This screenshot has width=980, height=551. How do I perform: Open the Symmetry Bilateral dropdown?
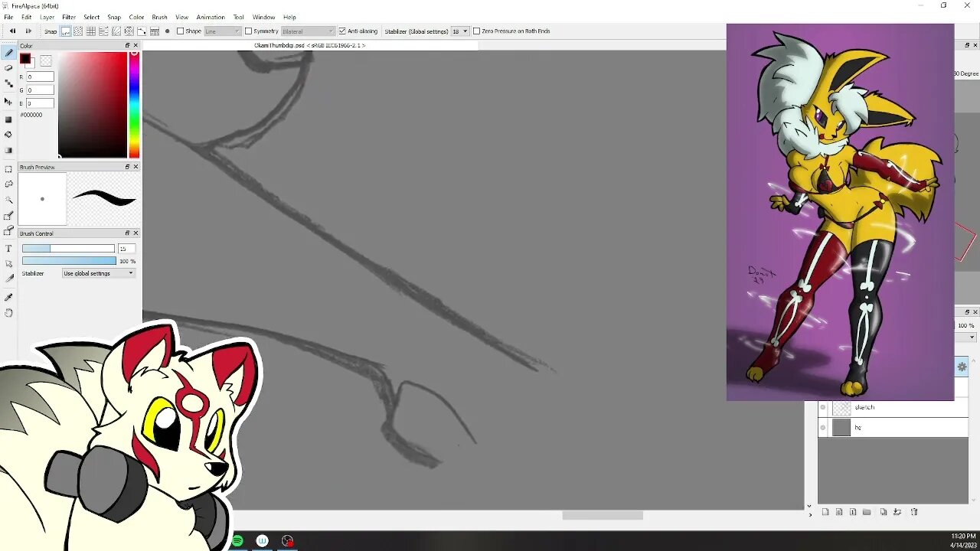click(x=308, y=31)
